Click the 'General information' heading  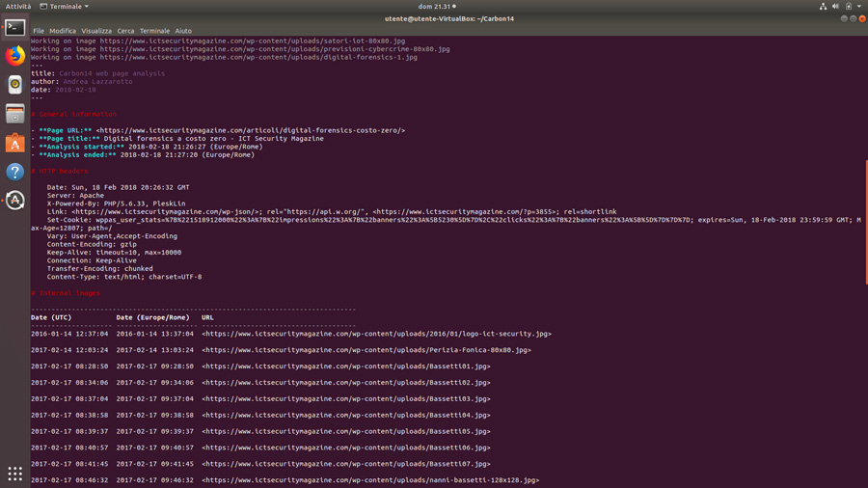(x=73, y=114)
